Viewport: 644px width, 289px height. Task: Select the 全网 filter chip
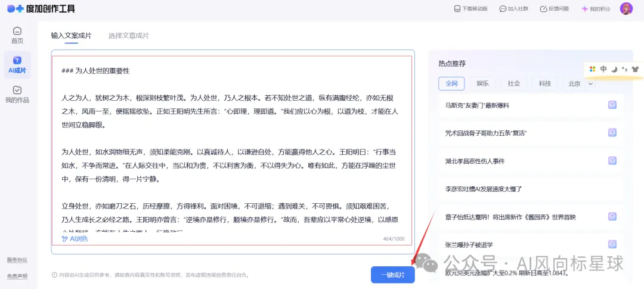(451, 83)
